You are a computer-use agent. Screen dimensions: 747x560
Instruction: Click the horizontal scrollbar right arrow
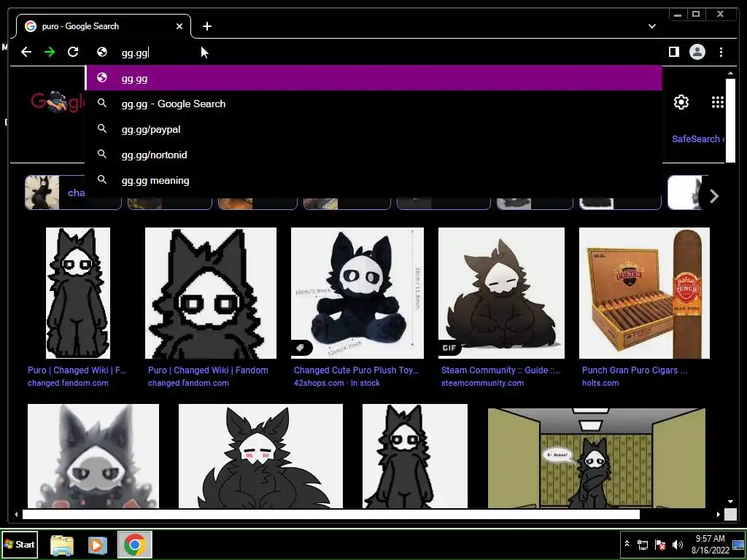[719, 514]
